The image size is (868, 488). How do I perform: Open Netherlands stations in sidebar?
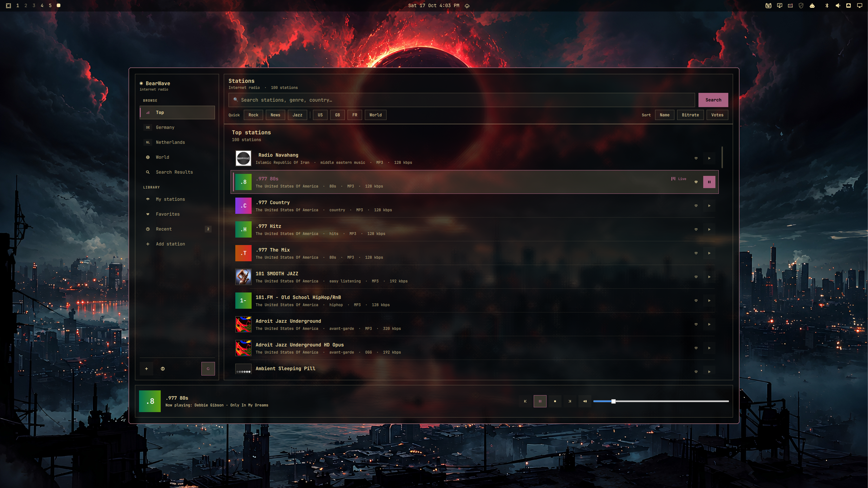click(177, 142)
